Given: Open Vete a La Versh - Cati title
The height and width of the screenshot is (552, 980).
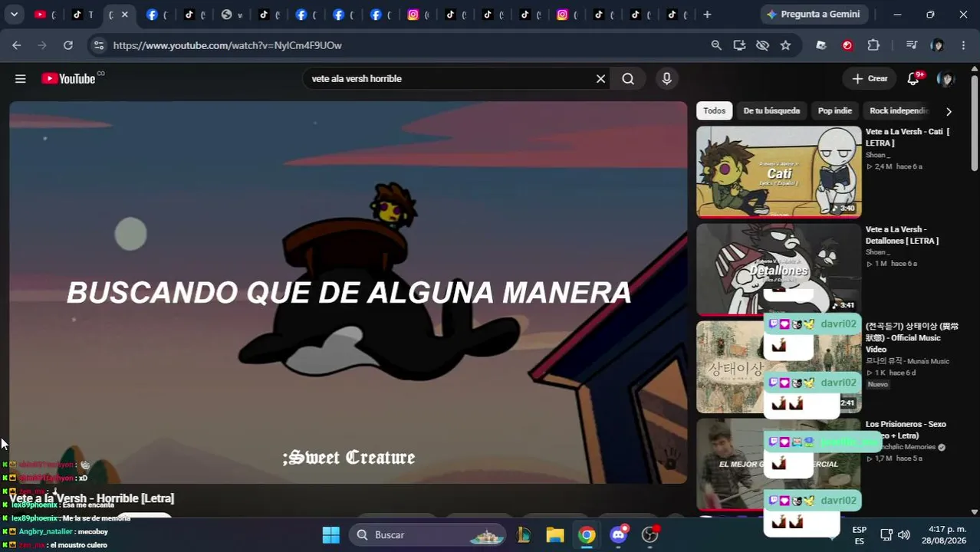Looking at the screenshot, I should [907, 137].
